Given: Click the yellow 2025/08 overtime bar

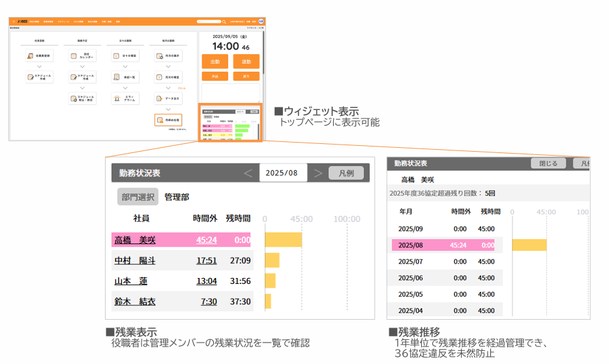Looking at the screenshot, I should [x=529, y=245].
